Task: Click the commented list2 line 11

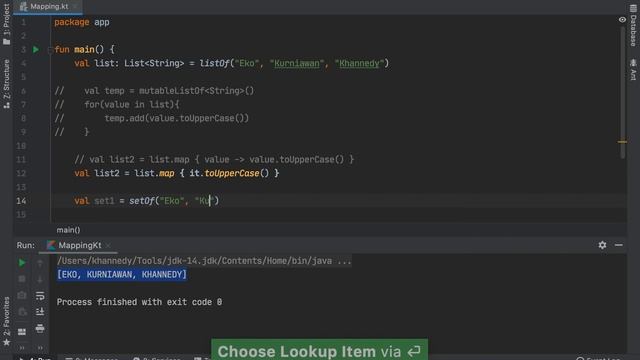Action: coord(214,159)
